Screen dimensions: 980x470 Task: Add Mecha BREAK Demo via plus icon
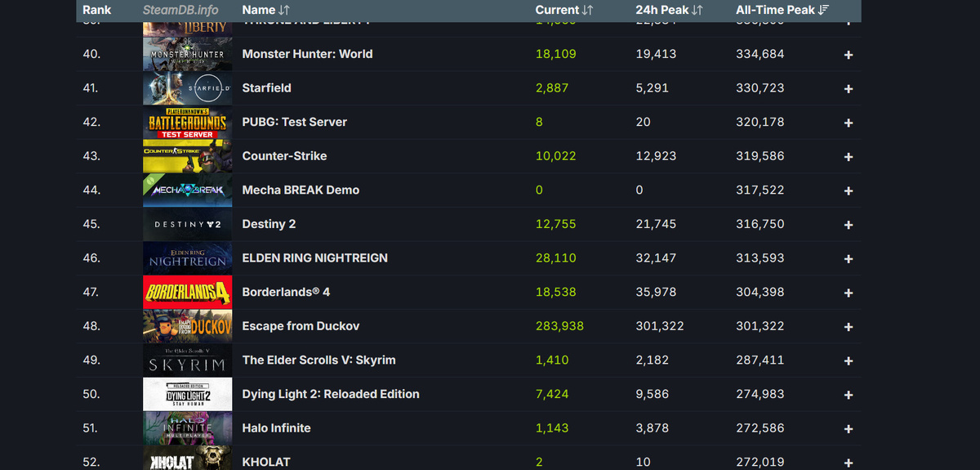[x=849, y=191]
